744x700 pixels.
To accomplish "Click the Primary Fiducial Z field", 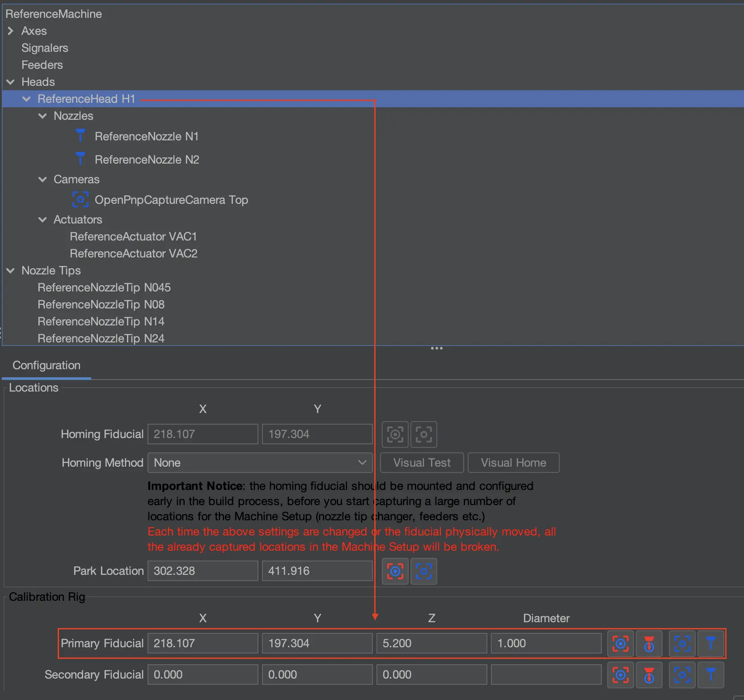I will (x=431, y=643).
